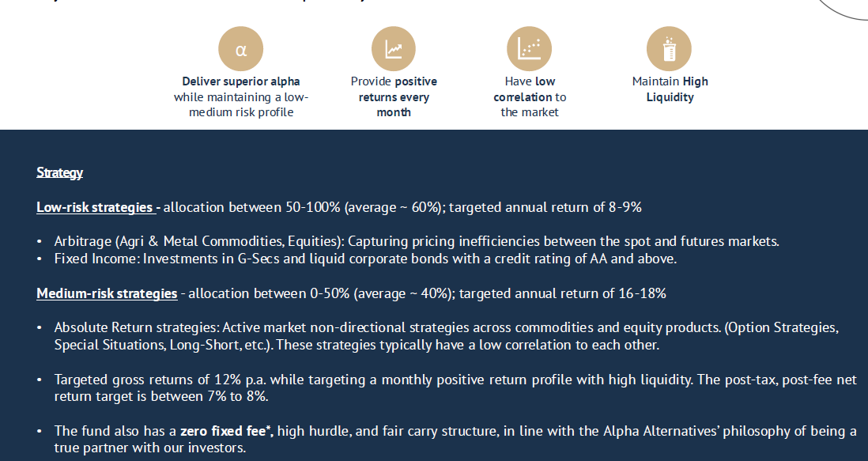Click the liquidity beaker icon
868x461 pixels.
pyautogui.click(x=669, y=49)
